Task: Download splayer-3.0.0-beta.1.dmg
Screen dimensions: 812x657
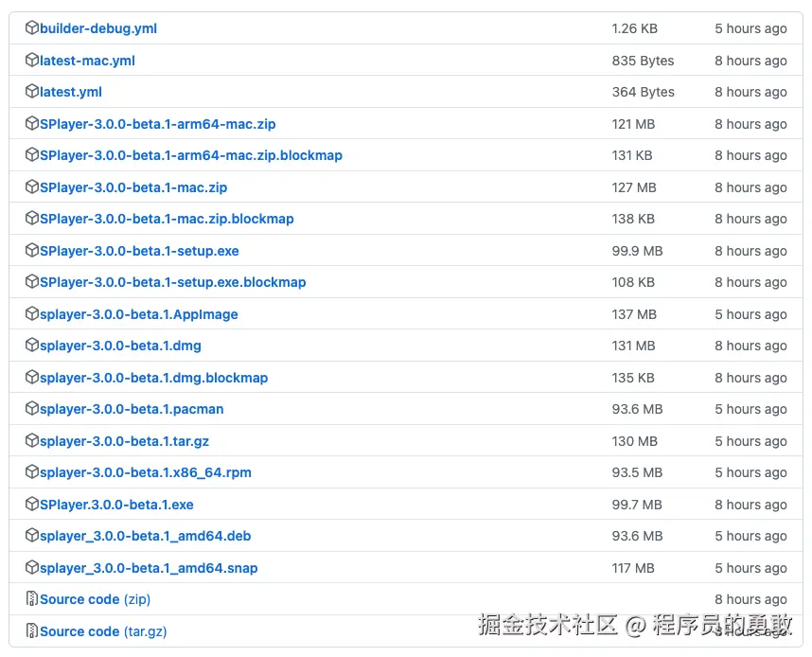Action: coord(120,346)
